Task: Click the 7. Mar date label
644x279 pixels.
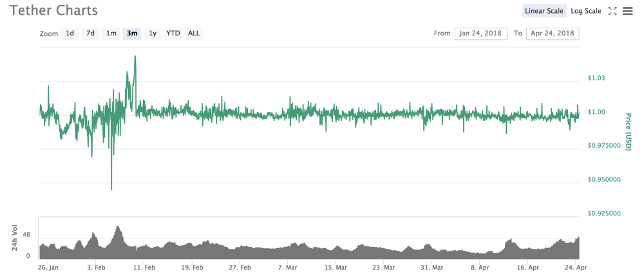Action: coord(287,268)
